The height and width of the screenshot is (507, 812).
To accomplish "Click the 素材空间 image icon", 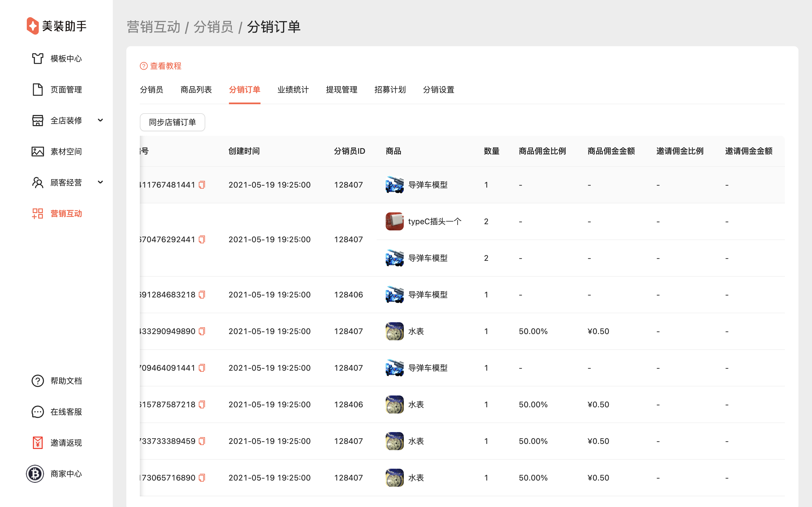I will click(37, 152).
